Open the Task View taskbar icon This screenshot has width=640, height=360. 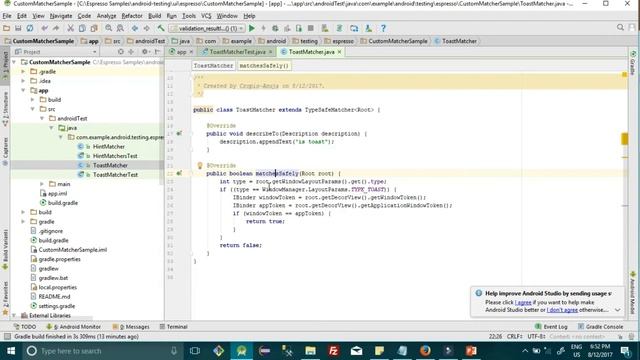click(195, 351)
